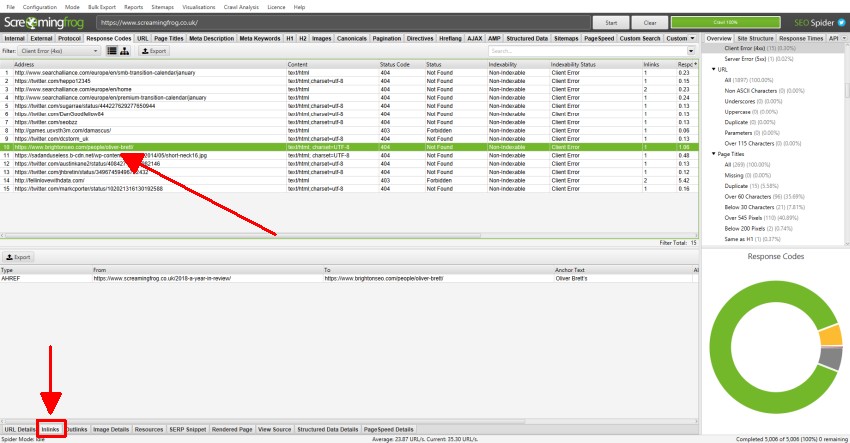Click the results table horizontal scrollbar
Image resolution: width=850 pixels, height=443 pixels.
[x=242, y=235]
